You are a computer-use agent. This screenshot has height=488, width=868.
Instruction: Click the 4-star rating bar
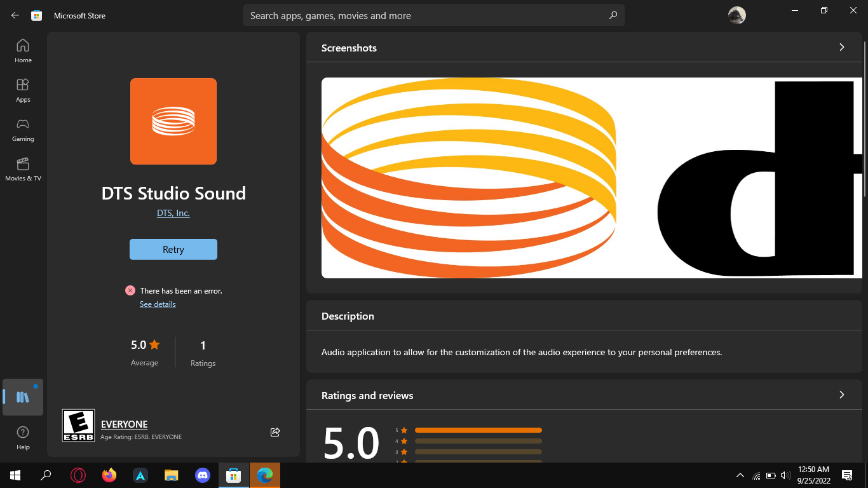coord(478,441)
